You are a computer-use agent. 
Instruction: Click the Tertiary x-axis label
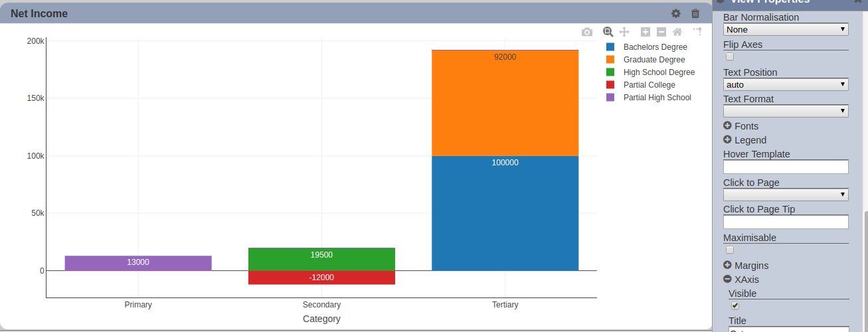[505, 305]
